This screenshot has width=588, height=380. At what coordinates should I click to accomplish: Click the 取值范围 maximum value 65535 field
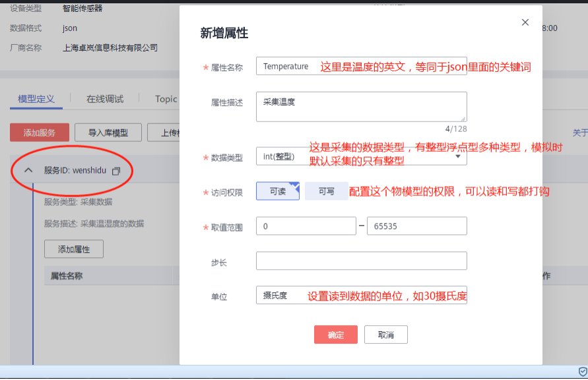pos(416,226)
